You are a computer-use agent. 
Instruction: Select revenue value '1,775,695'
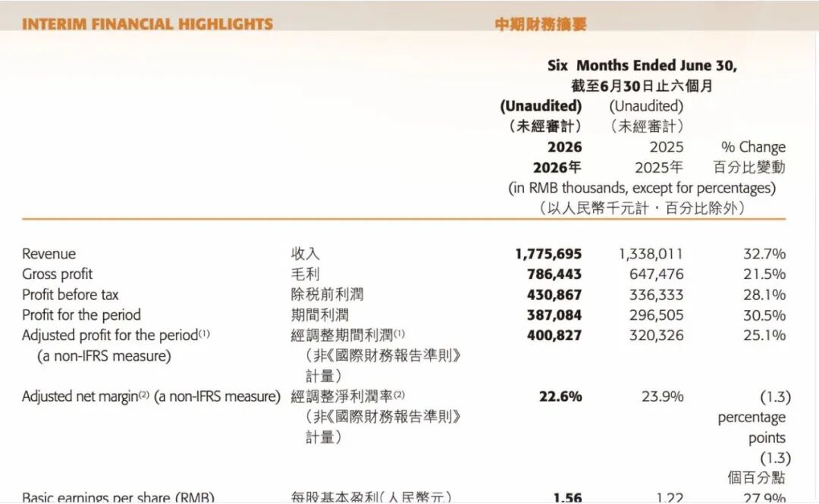point(548,254)
